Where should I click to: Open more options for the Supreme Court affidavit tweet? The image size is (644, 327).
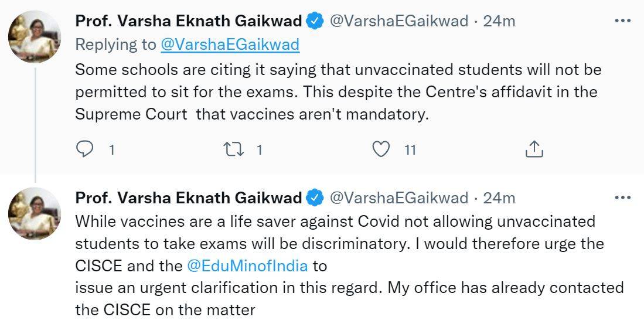point(622,21)
